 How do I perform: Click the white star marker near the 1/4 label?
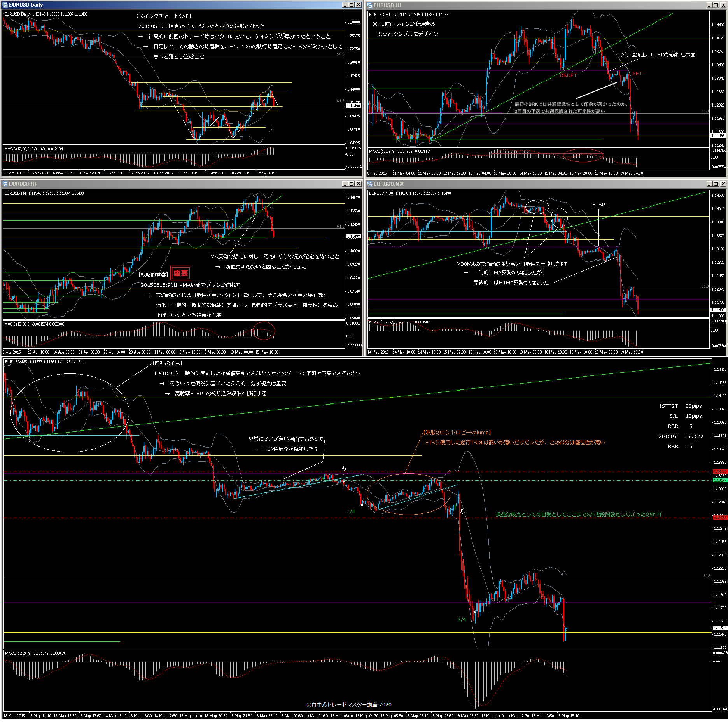coord(362,506)
